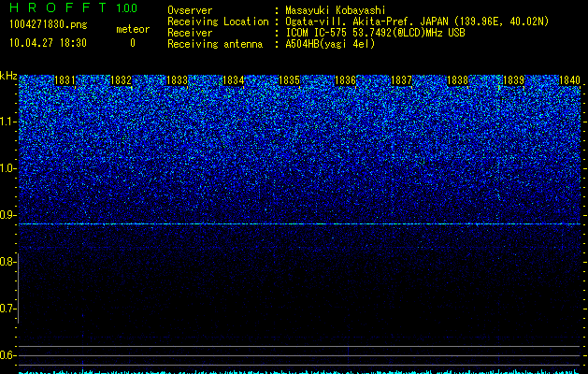Click the HROFFT title text
This screenshot has height=374, width=588.
point(58,7)
